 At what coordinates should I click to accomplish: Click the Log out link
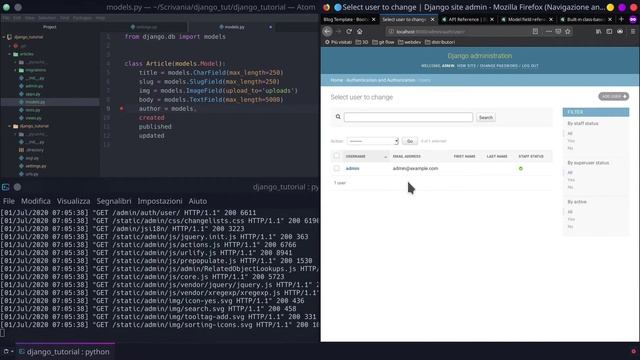[530, 66]
